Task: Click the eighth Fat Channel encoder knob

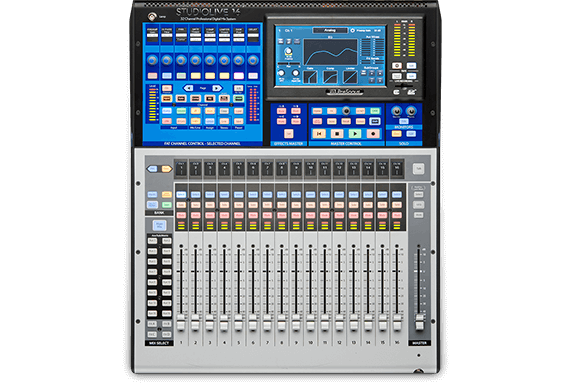Action: coord(253,60)
